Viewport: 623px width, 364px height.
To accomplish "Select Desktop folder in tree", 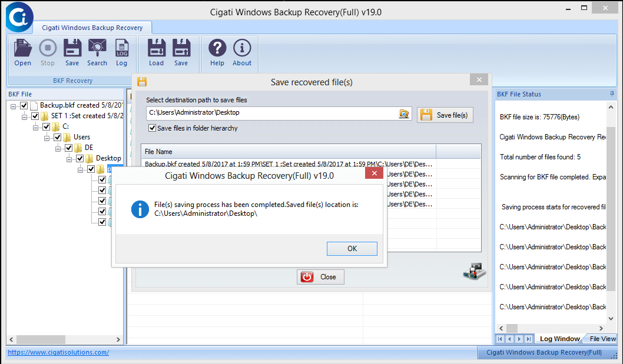I will 108,158.
